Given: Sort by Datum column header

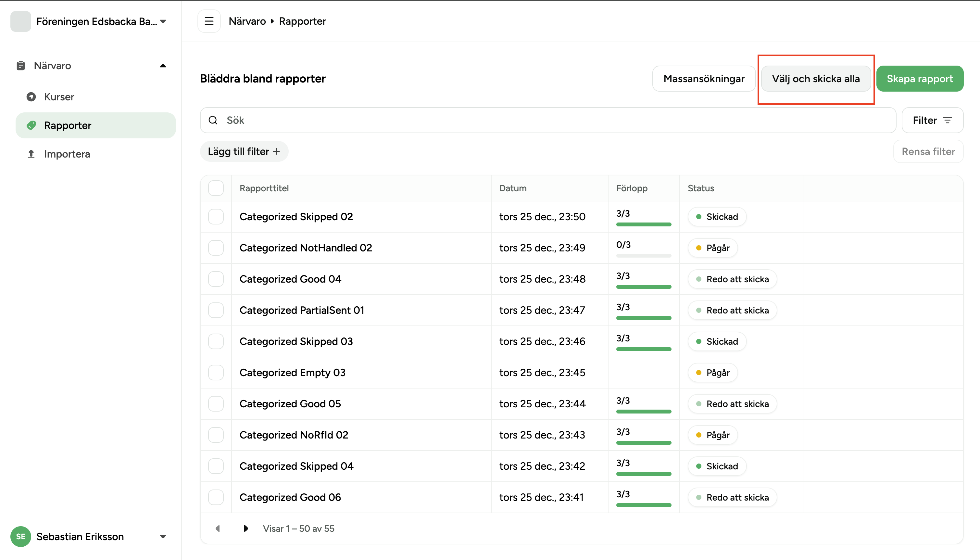Looking at the screenshot, I should (513, 188).
